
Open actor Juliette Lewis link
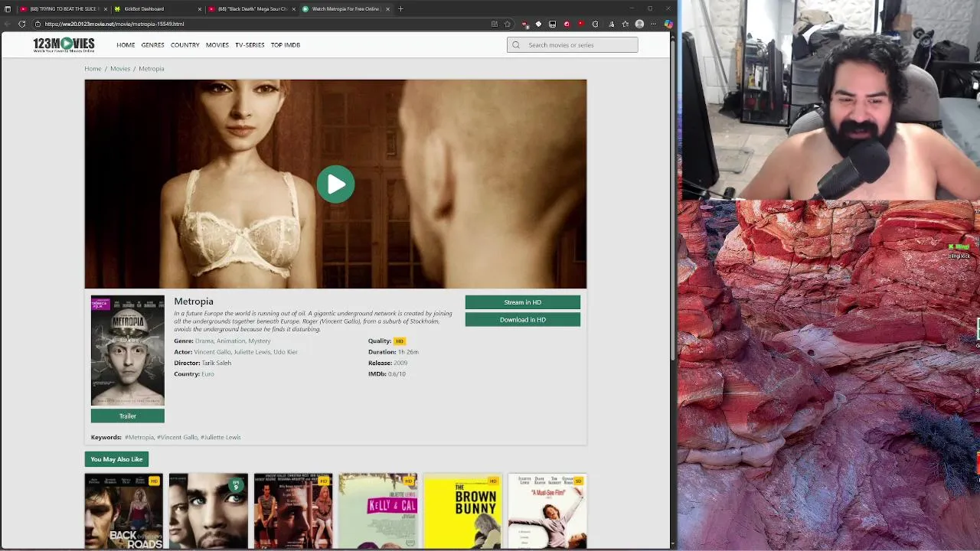pos(251,352)
